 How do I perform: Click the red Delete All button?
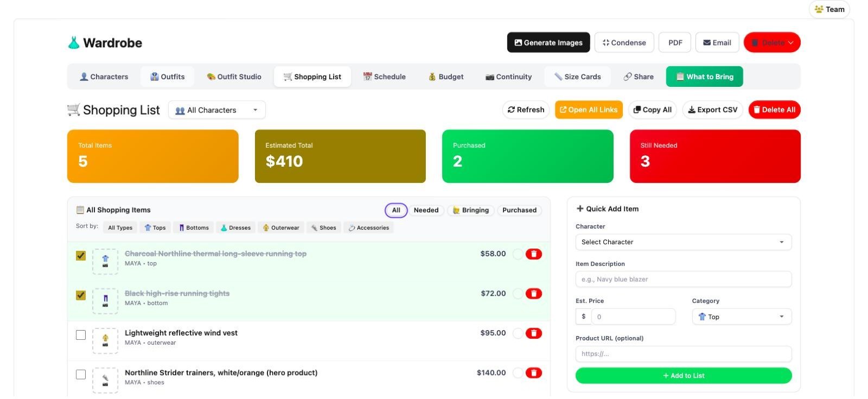click(x=774, y=110)
